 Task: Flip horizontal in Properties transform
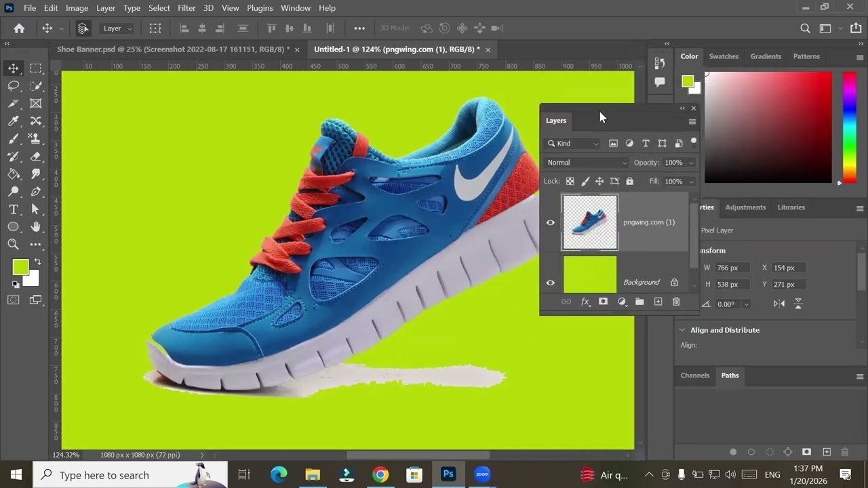[x=778, y=304]
